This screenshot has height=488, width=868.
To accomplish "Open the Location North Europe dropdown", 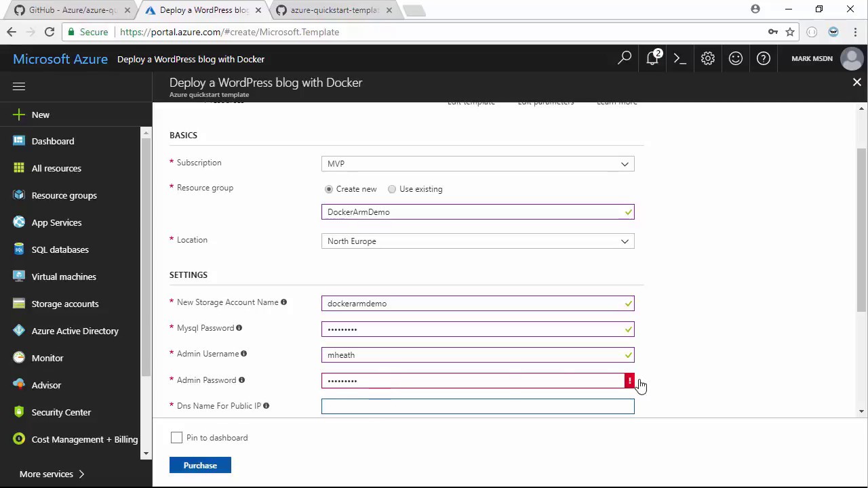I will [478, 241].
